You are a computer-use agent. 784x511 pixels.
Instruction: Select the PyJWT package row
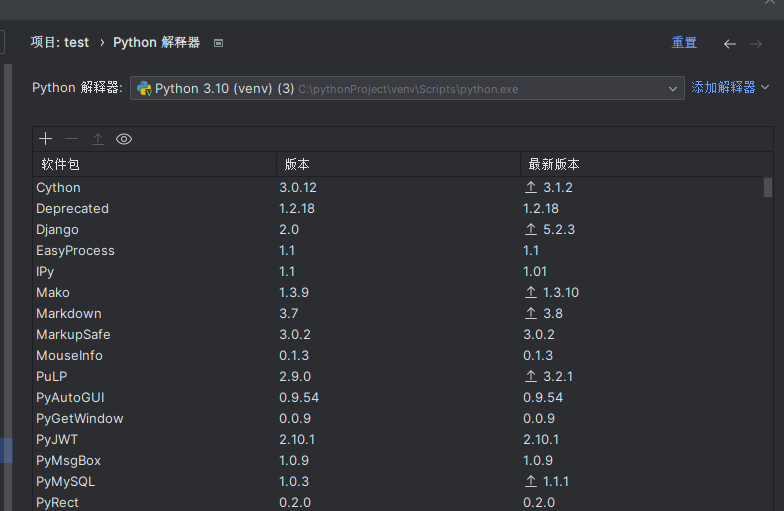pos(398,440)
